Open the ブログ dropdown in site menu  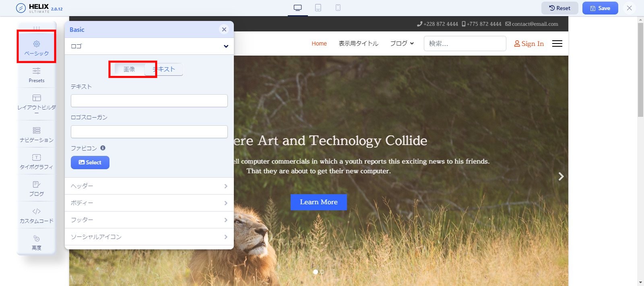click(402, 44)
